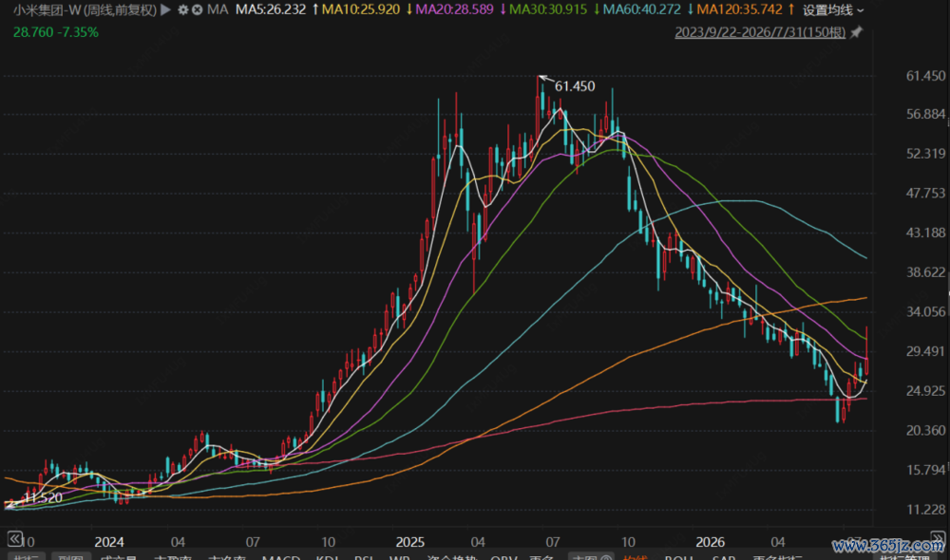Screen dimensions: 950x560
Task: Click the MA30:30.915 value
Action: 548,9
